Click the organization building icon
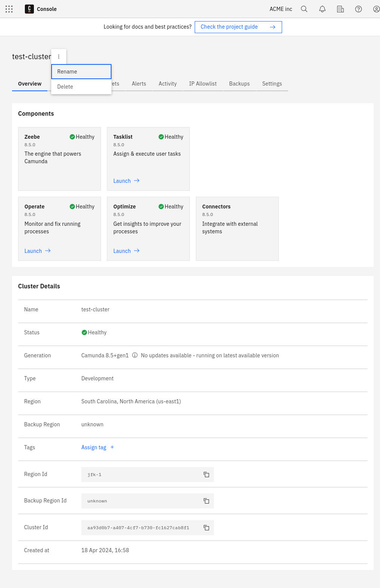The height and width of the screenshot is (588, 380). pos(340,9)
